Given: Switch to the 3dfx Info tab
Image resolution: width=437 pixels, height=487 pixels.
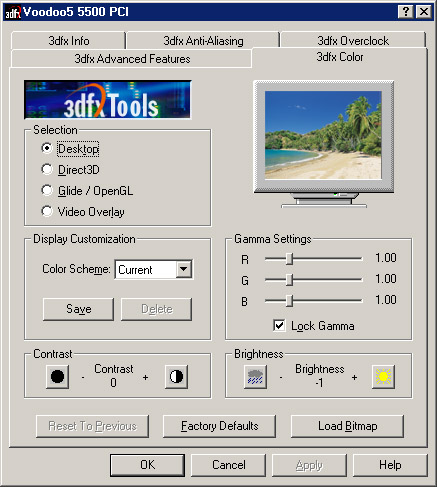Looking at the screenshot, I should pyautogui.click(x=69, y=41).
